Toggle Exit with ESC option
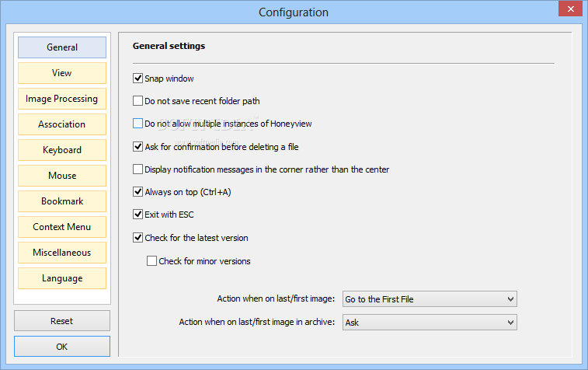This screenshot has width=588, height=370. (x=138, y=215)
